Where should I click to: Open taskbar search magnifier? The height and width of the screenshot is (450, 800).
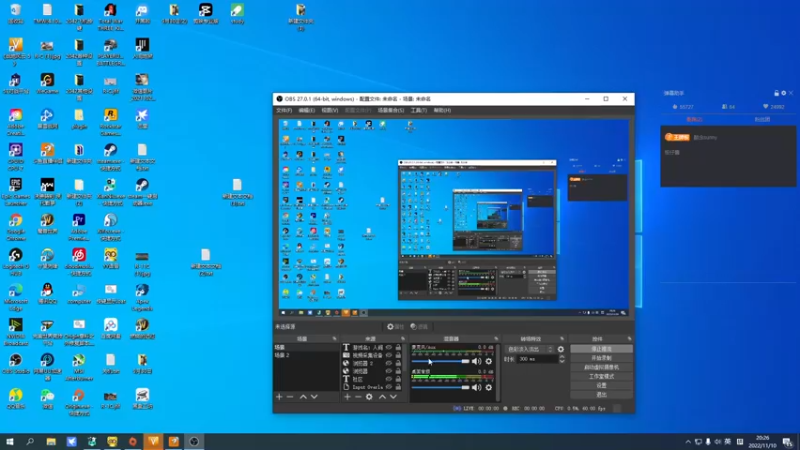coord(30,441)
